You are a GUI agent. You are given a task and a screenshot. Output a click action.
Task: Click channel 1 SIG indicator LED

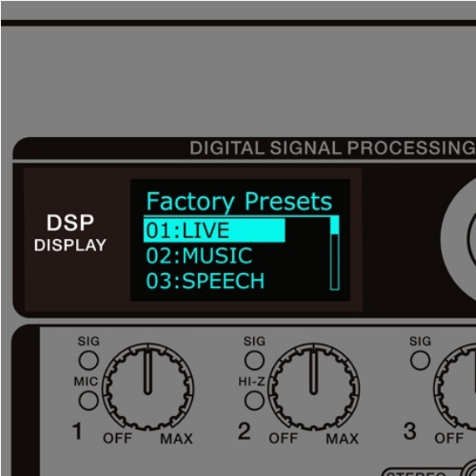(x=89, y=360)
